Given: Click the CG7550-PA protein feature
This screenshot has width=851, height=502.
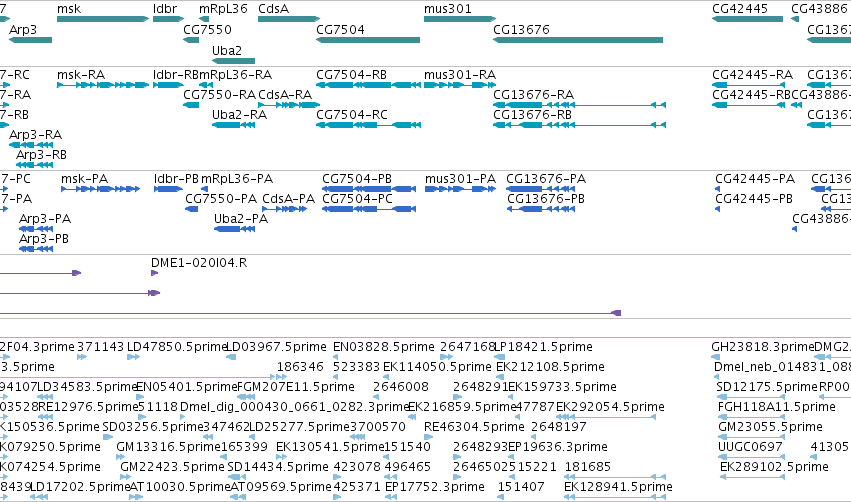Looking at the screenshot, I should click(x=192, y=209).
